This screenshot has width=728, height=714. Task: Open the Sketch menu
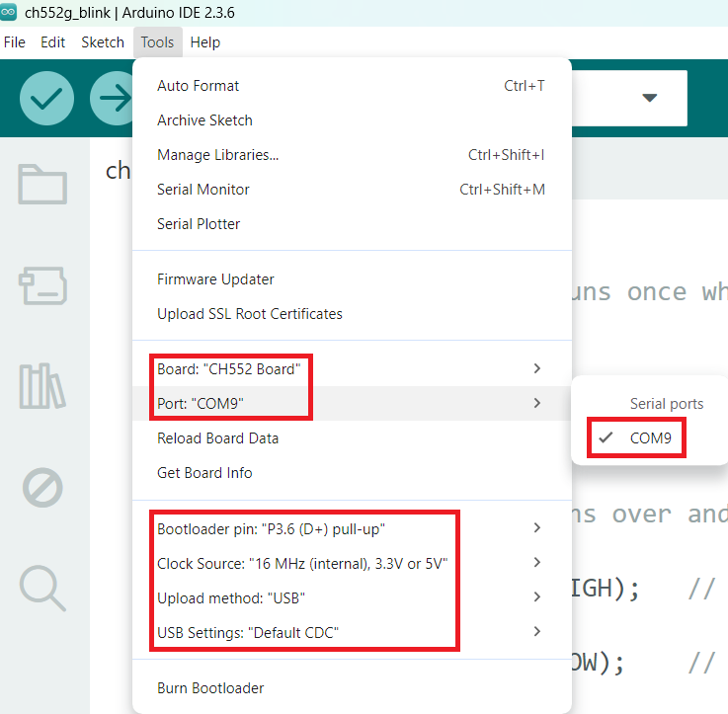click(103, 42)
